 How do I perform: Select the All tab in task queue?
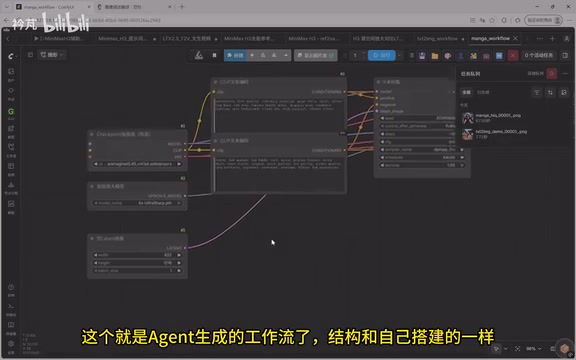point(466,92)
